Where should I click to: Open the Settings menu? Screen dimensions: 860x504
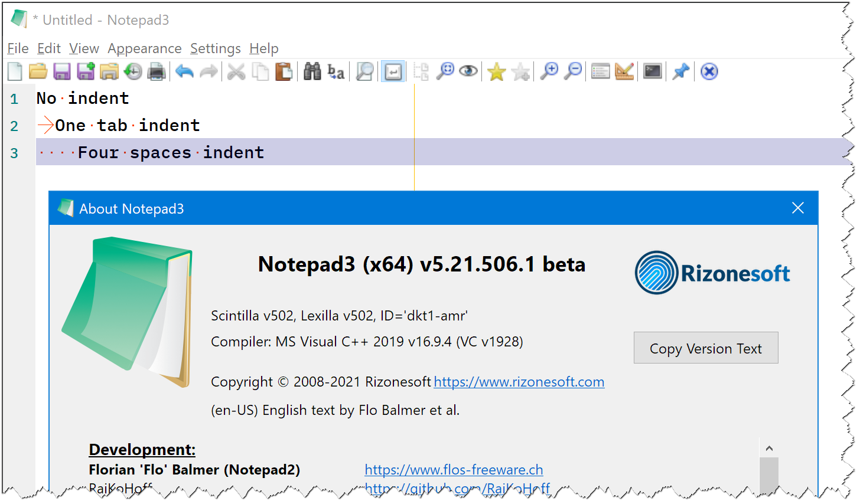pos(215,48)
